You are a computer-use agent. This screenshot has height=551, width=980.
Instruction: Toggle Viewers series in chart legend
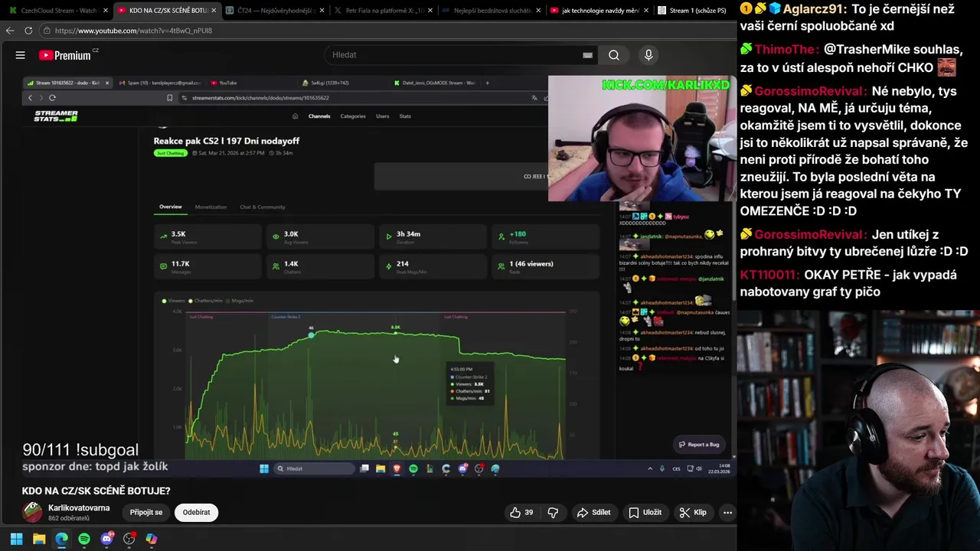pos(173,301)
